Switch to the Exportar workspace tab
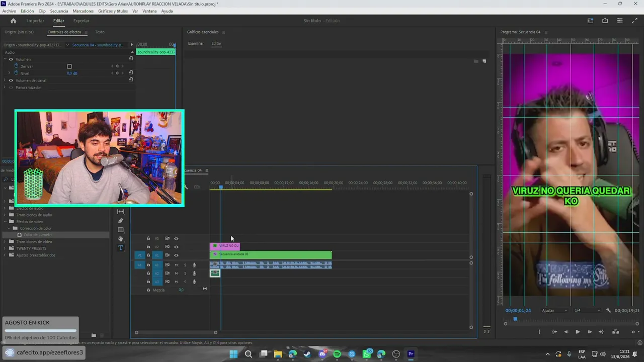644x362 pixels. tap(81, 21)
